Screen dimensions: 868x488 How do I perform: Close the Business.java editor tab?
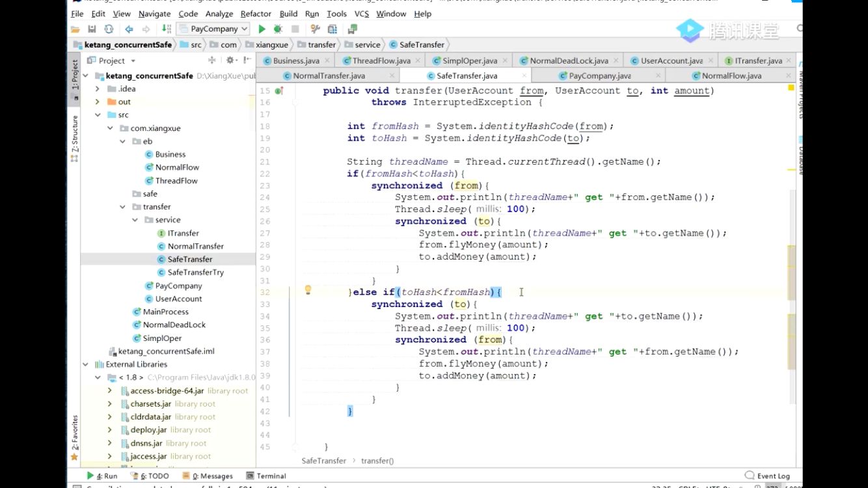tap(327, 61)
